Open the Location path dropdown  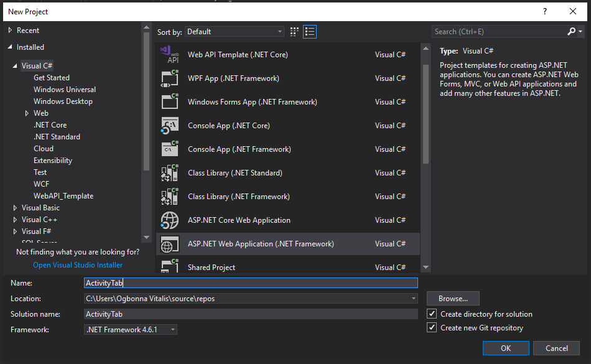tap(414, 299)
